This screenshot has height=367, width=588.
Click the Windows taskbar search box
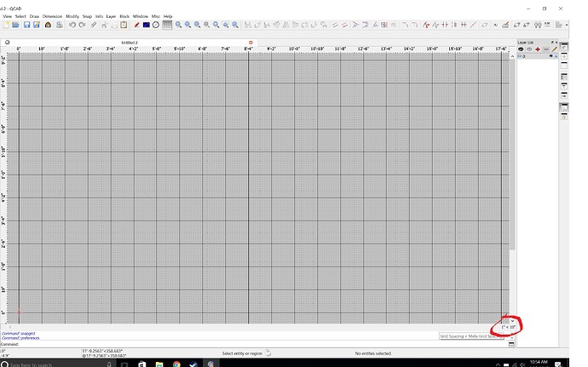coord(56,364)
